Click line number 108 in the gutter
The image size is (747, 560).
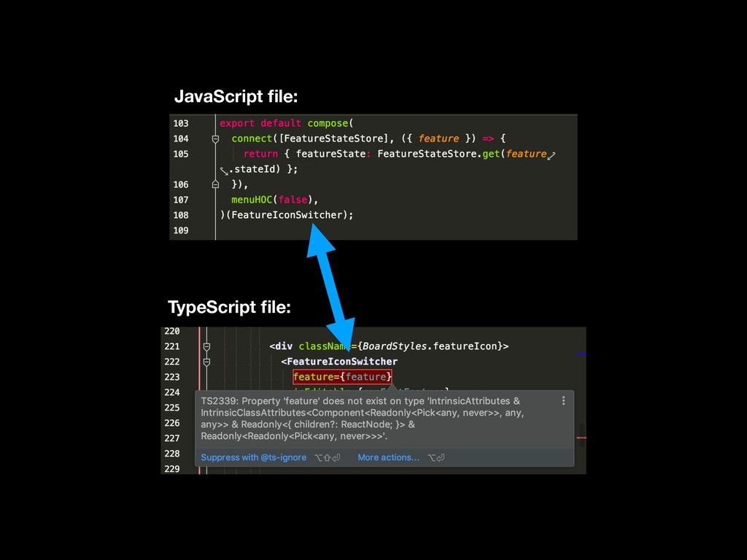[x=181, y=215]
